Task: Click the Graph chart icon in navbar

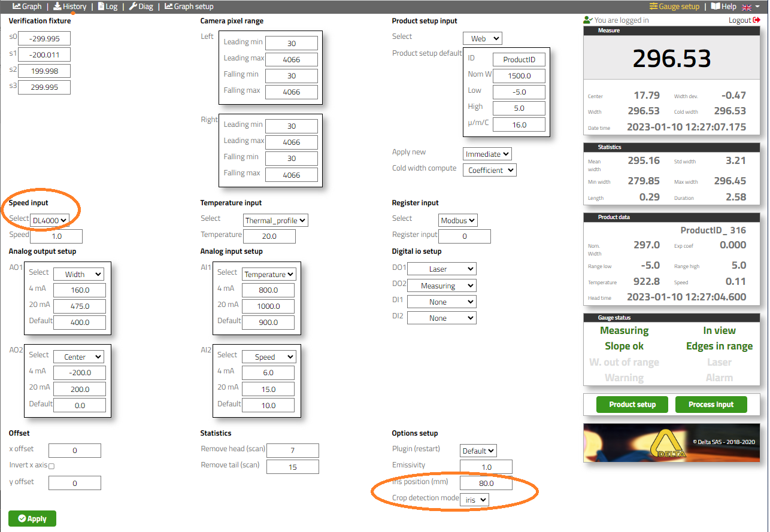Action: click(17, 7)
